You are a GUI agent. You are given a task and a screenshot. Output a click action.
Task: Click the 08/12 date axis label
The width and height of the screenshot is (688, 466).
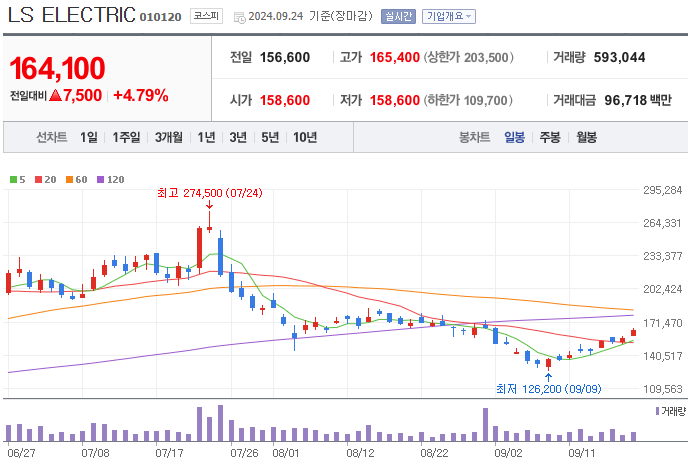(360, 453)
